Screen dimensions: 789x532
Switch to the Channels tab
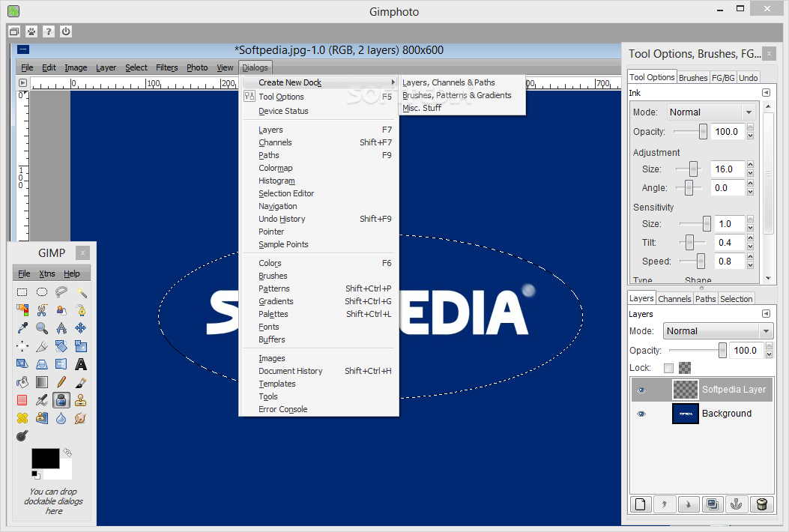674,299
